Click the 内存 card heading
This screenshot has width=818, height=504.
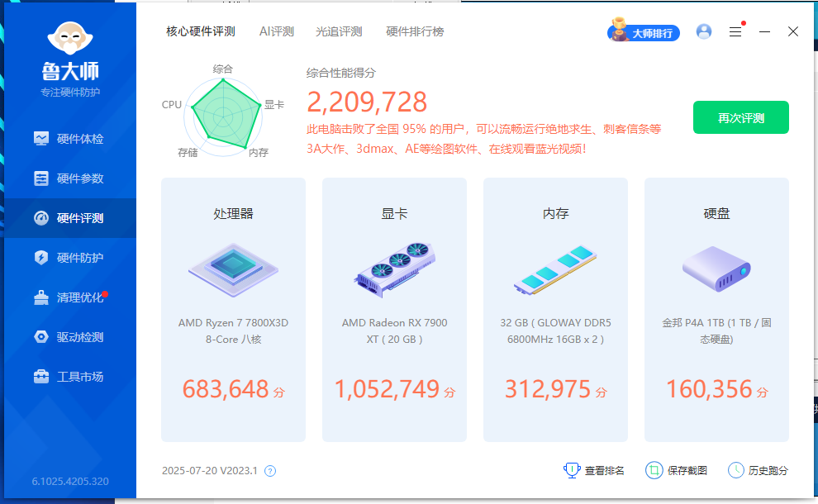(555, 213)
